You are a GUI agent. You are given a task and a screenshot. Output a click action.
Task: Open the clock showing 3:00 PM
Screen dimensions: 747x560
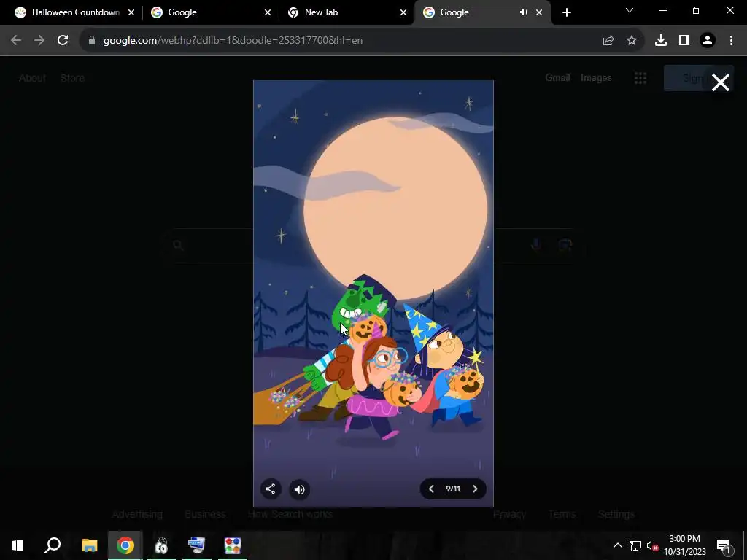coord(684,545)
